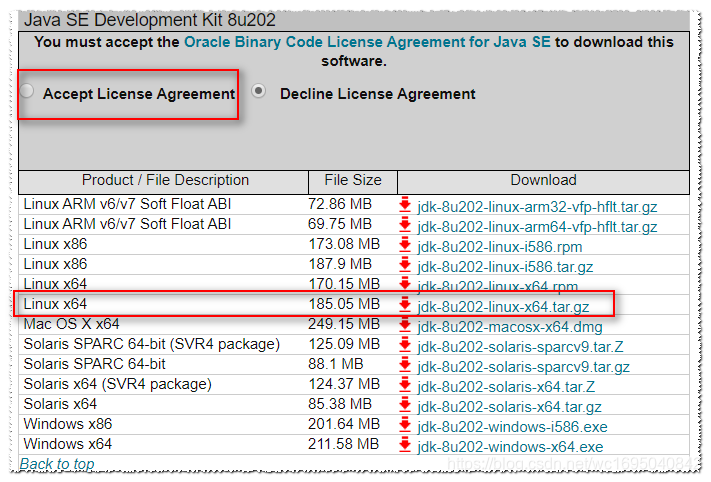Click download arrow for solaris-sparcv9.tar.Z
The height and width of the screenshot is (482, 711).
(x=404, y=345)
